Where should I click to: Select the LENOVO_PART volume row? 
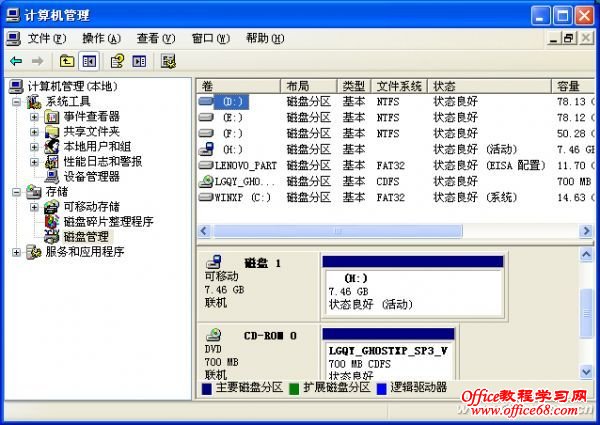coord(396,165)
